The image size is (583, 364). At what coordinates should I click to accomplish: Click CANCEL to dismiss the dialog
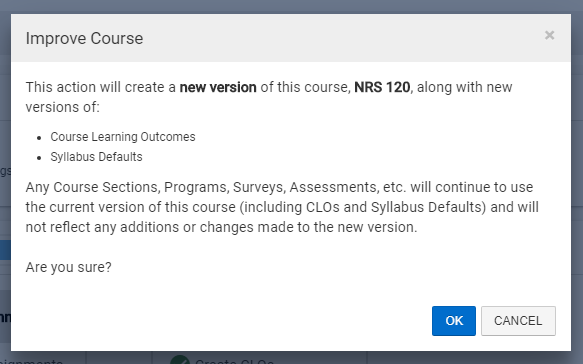pyautogui.click(x=518, y=320)
